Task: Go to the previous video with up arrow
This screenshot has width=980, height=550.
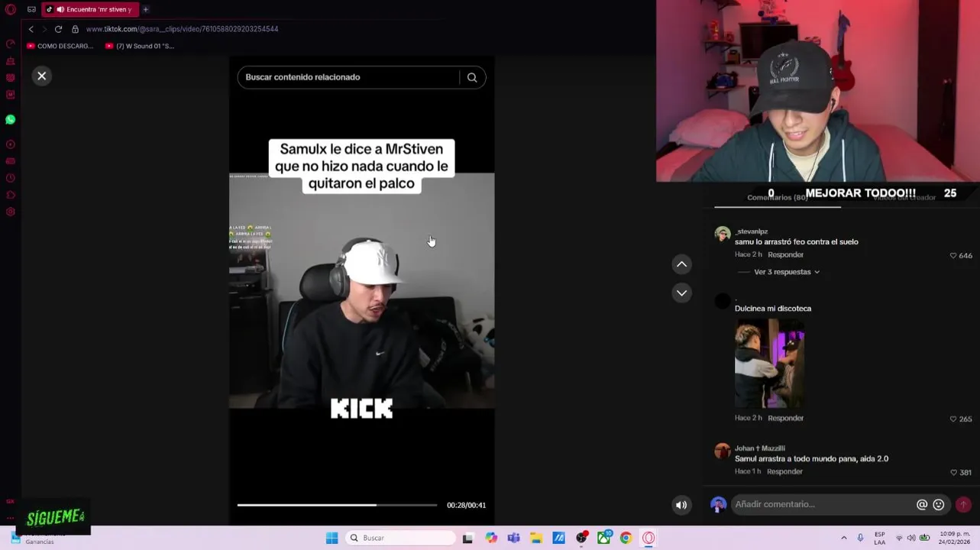Action: click(x=681, y=264)
